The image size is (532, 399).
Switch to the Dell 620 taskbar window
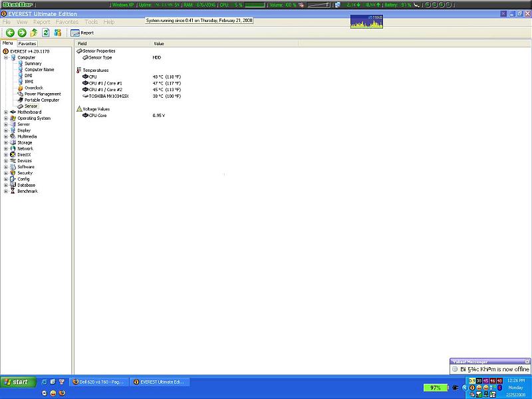click(x=97, y=382)
